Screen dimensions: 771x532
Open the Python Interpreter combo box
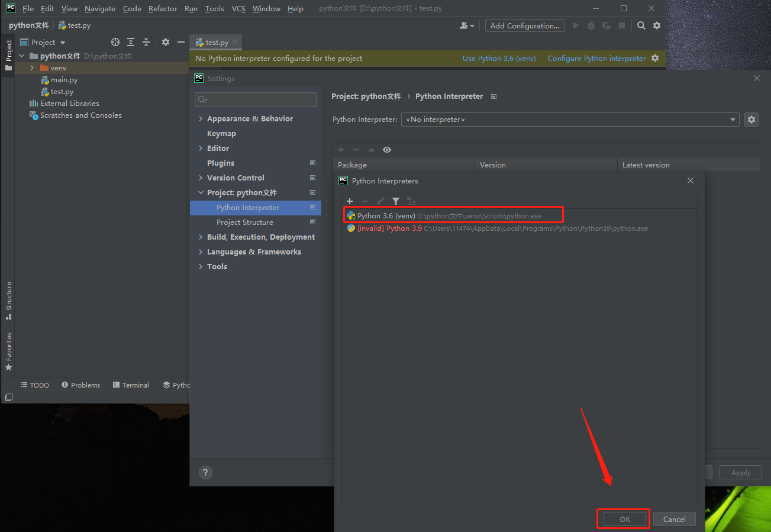pos(570,120)
